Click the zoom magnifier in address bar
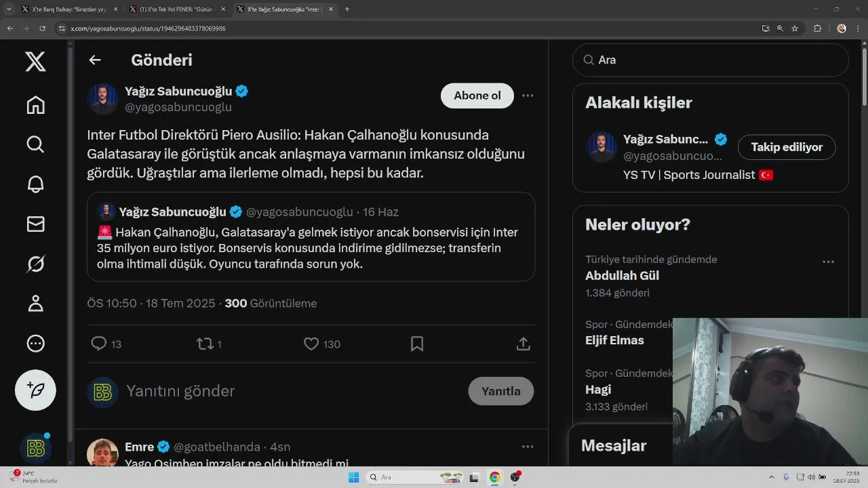The height and width of the screenshot is (488, 868). (x=780, y=28)
